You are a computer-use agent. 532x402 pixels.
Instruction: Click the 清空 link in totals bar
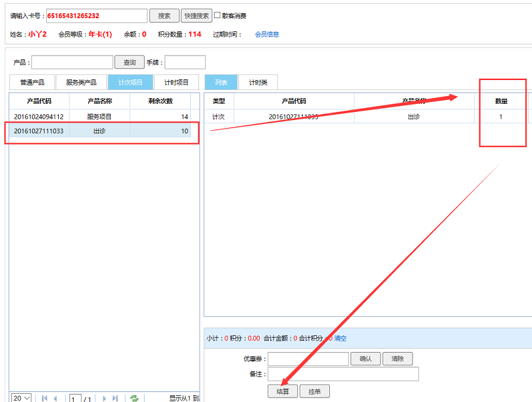[340, 338]
